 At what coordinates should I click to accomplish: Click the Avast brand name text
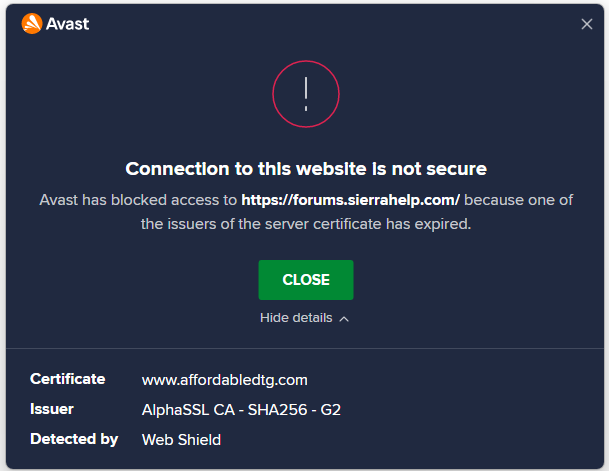tap(68, 24)
